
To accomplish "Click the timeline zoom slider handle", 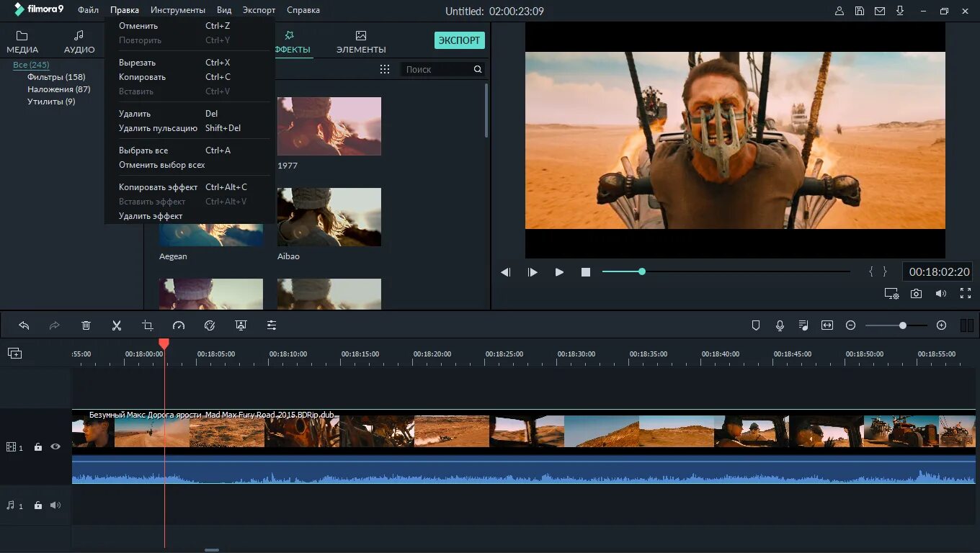I will coord(902,325).
